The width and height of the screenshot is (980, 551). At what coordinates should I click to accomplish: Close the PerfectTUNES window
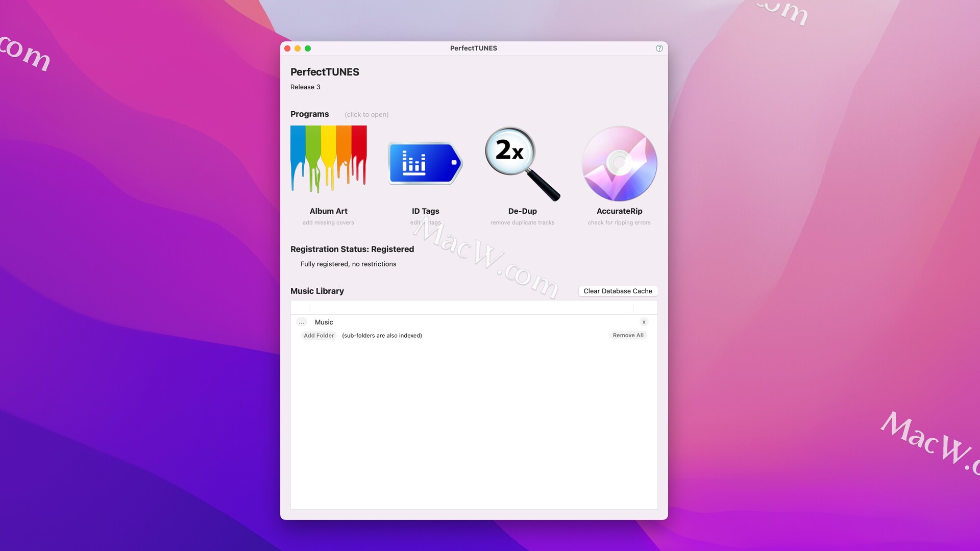(287, 48)
